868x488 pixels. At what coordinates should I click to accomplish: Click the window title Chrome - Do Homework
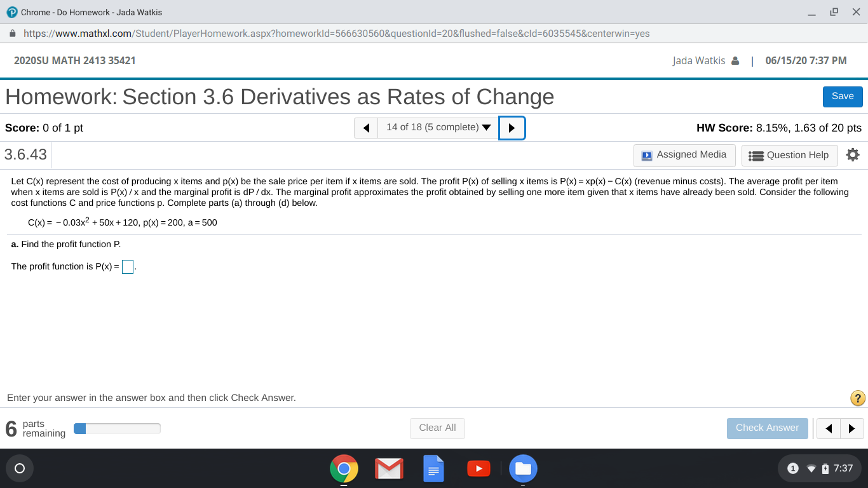coord(92,12)
